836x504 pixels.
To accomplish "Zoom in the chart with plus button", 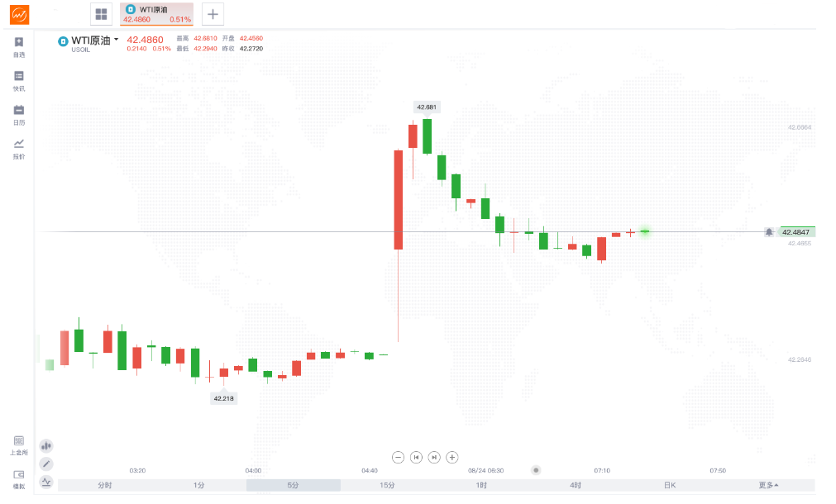I will point(452,457).
